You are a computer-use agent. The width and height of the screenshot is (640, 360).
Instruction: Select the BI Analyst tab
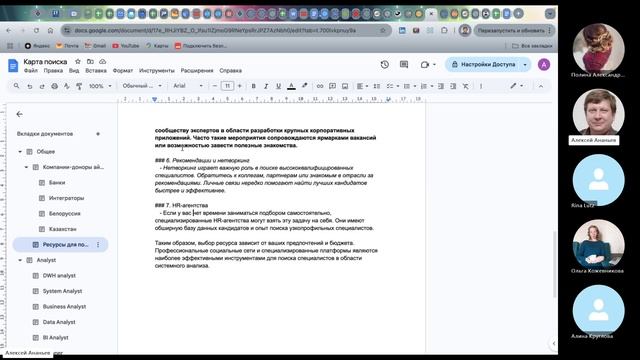[56, 338]
